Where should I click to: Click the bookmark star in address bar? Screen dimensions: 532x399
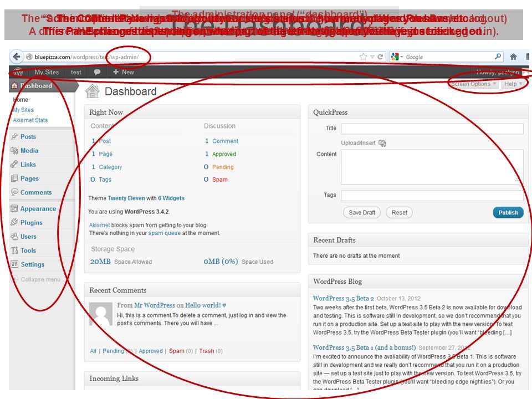(363, 57)
